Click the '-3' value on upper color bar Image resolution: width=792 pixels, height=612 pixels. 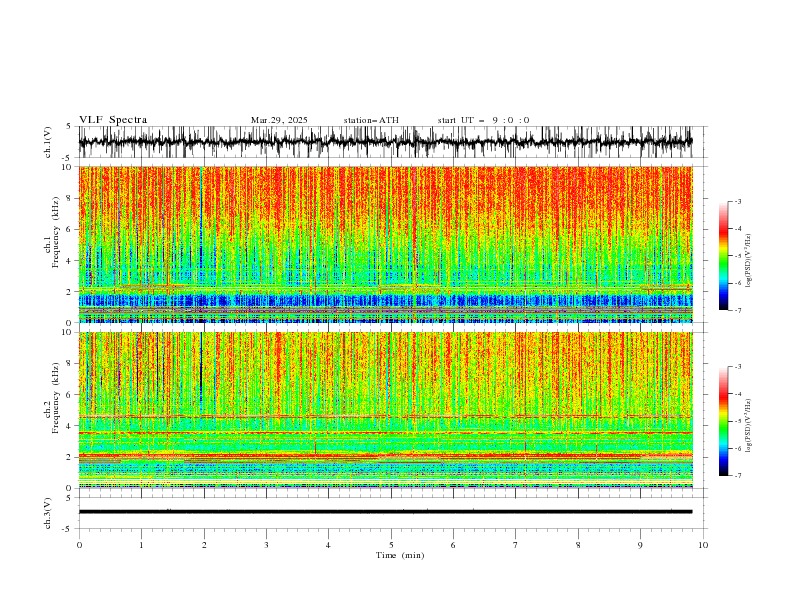(x=738, y=201)
